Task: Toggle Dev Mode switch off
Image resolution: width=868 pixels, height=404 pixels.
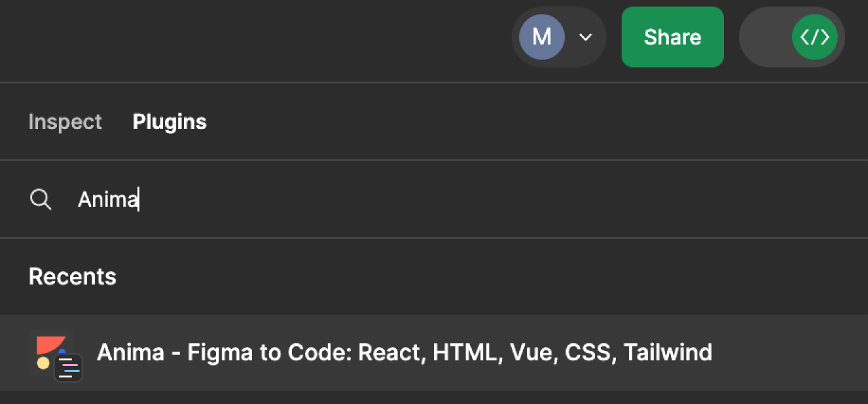Action: pyautogui.click(x=792, y=37)
